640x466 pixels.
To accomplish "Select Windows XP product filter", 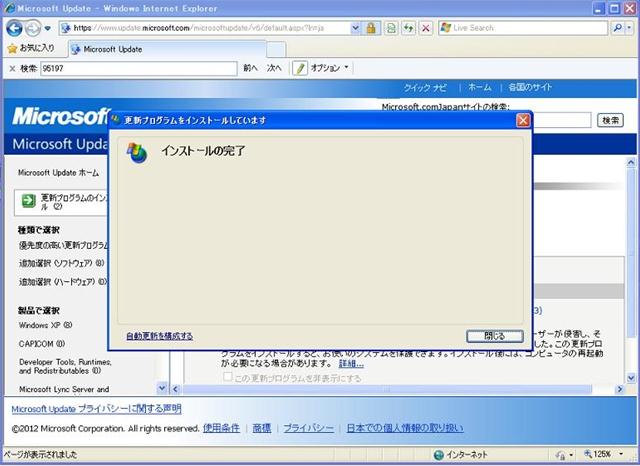I will tap(45, 325).
